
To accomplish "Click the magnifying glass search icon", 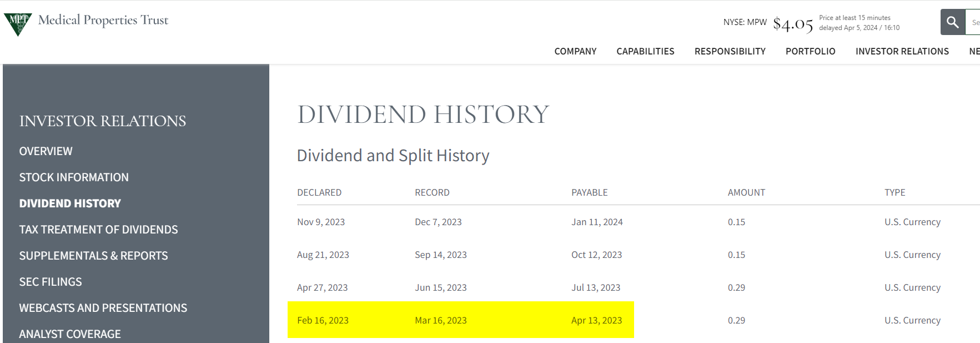I will click(x=952, y=22).
